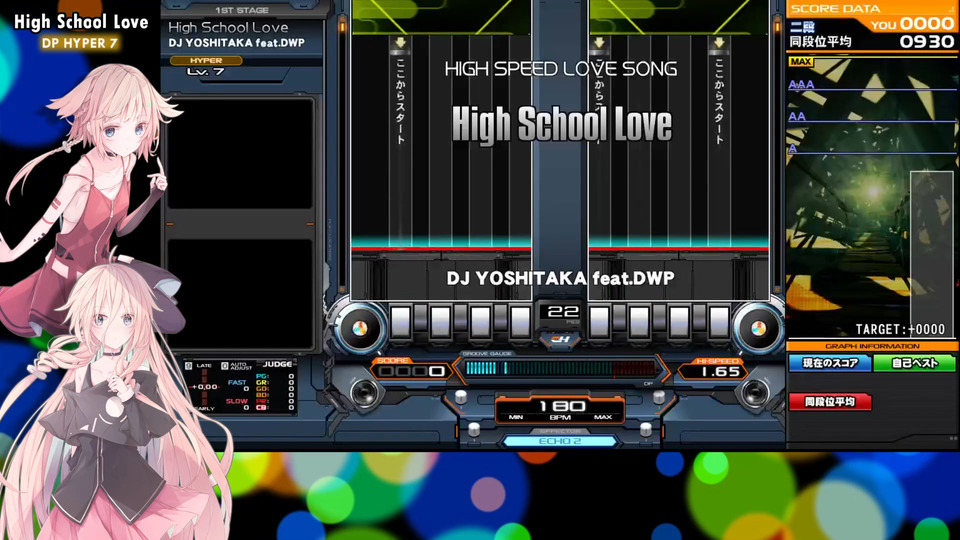The image size is (960, 540).
Task: Click the large 'High School Love' title splash
Action: pyautogui.click(x=561, y=125)
